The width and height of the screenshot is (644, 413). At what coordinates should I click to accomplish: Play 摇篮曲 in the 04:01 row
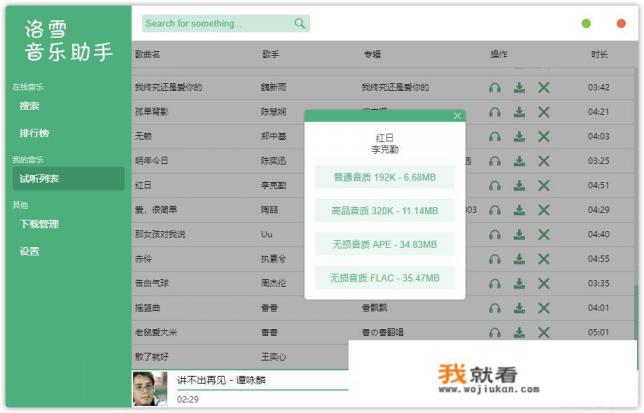tap(495, 308)
